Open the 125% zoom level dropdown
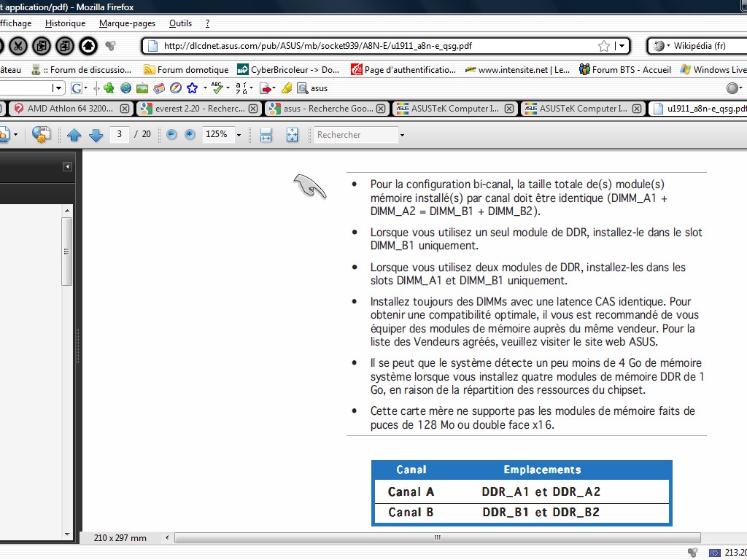This screenshot has height=560, width=747. (x=239, y=135)
